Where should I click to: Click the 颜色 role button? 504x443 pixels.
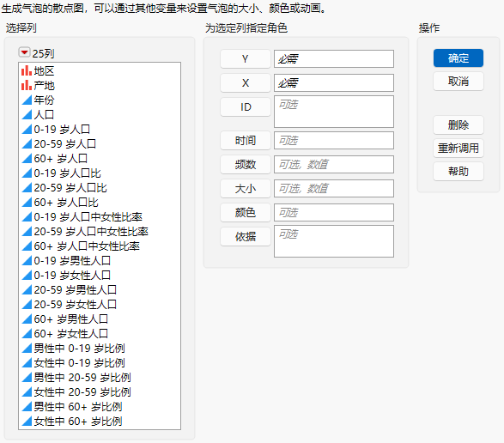point(246,213)
